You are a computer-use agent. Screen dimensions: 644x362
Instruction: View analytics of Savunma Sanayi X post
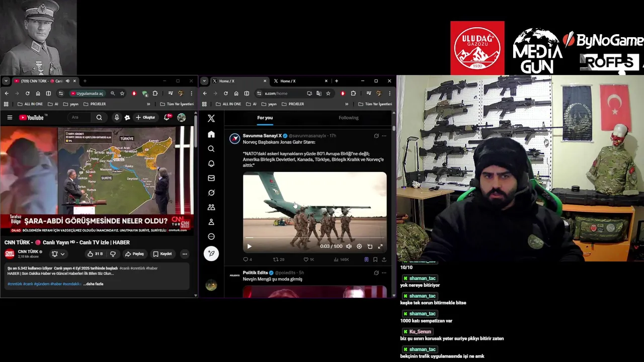[x=341, y=259]
